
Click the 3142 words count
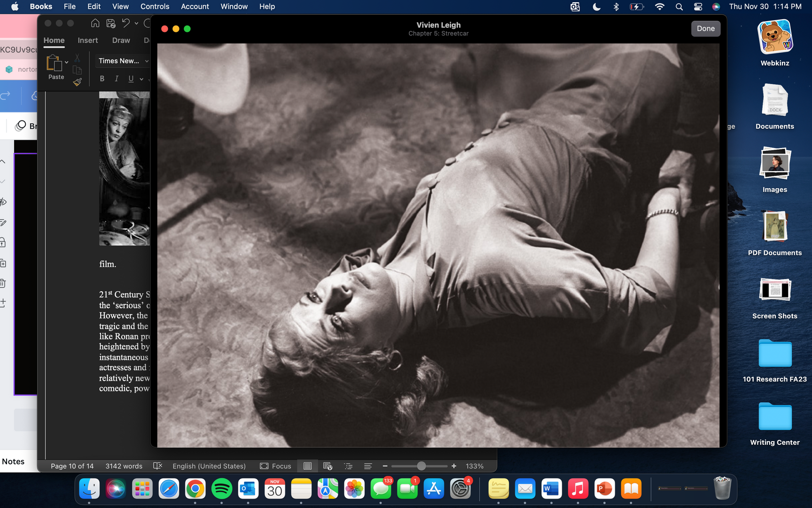[x=124, y=466]
